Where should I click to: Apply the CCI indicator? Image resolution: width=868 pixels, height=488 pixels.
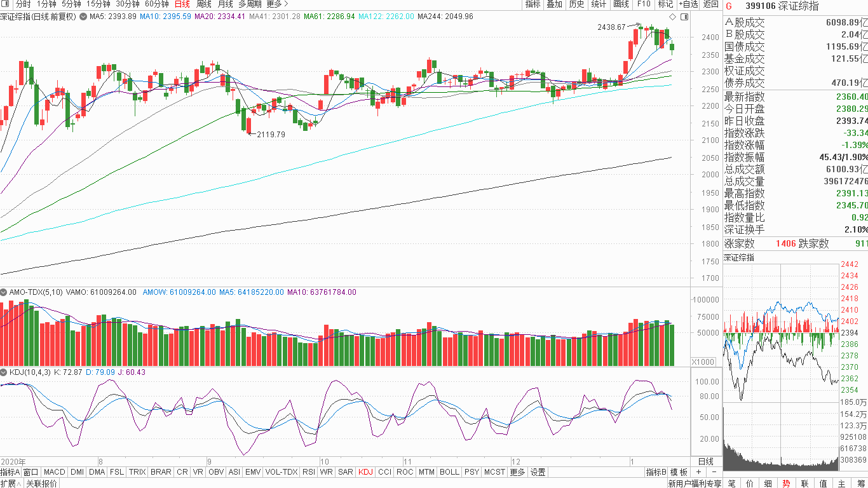[x=384, y=472]
